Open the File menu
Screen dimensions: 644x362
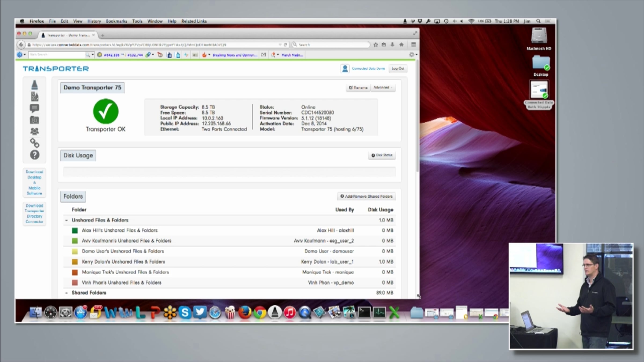(x=52, y=21)
